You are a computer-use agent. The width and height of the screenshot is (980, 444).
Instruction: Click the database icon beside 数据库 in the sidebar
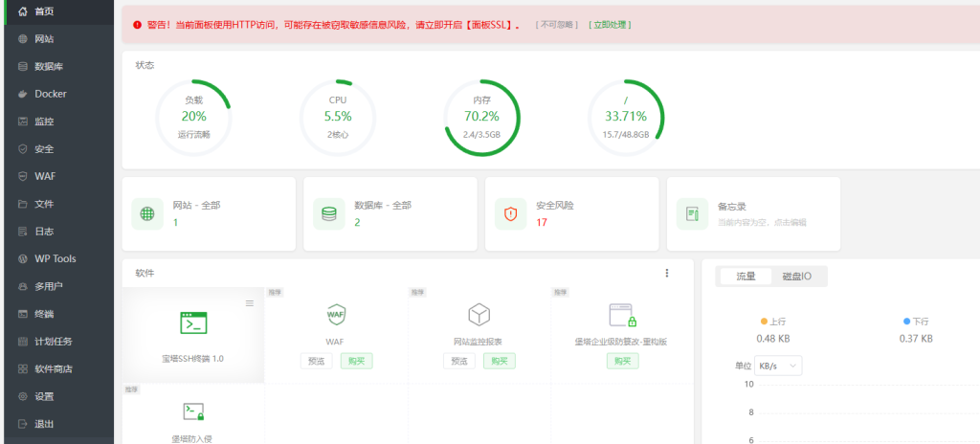(x=23, y=66)
